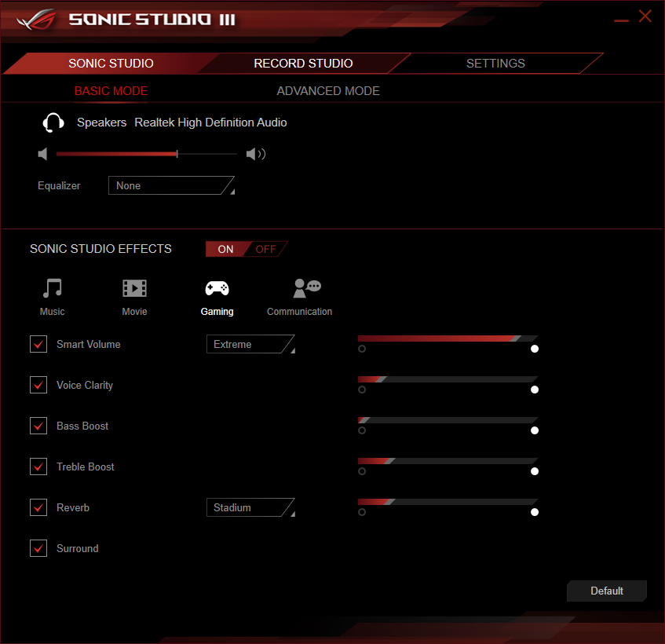The image size is (665, 644).
Task: Toggle the Surround checkbox
Action: pos(38,548)
